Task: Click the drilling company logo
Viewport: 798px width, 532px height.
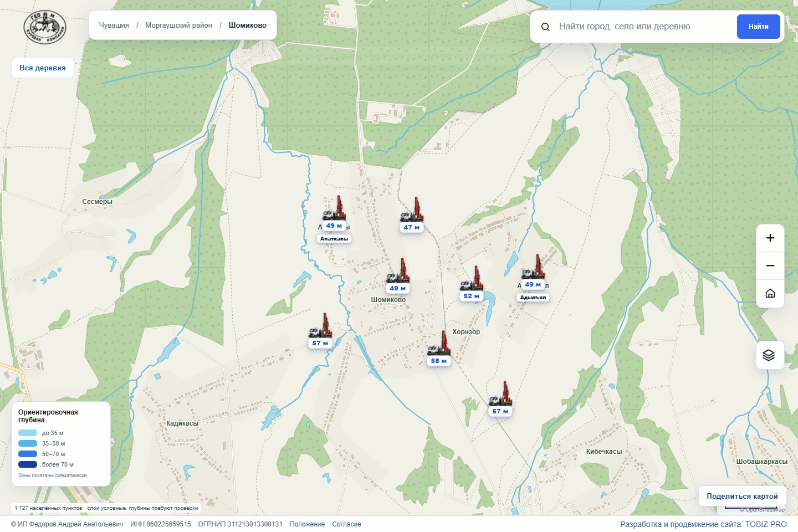Action: 45,27
